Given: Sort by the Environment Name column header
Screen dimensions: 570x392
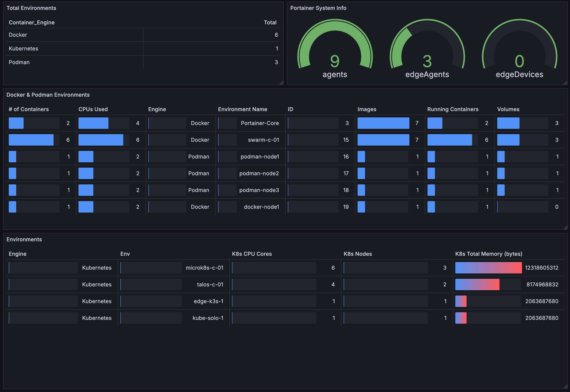Looking at the screenshot, I should point(243,109).
